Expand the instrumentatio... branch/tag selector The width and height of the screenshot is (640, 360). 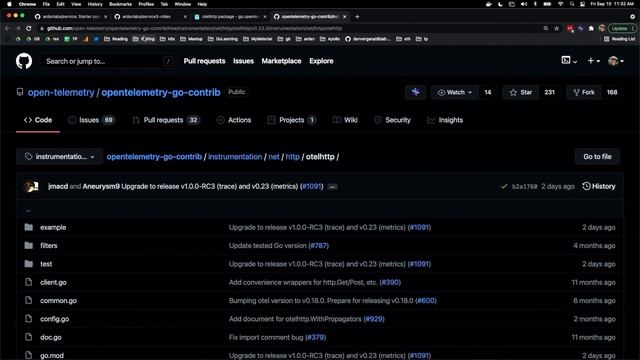click(x=60, y=157)
